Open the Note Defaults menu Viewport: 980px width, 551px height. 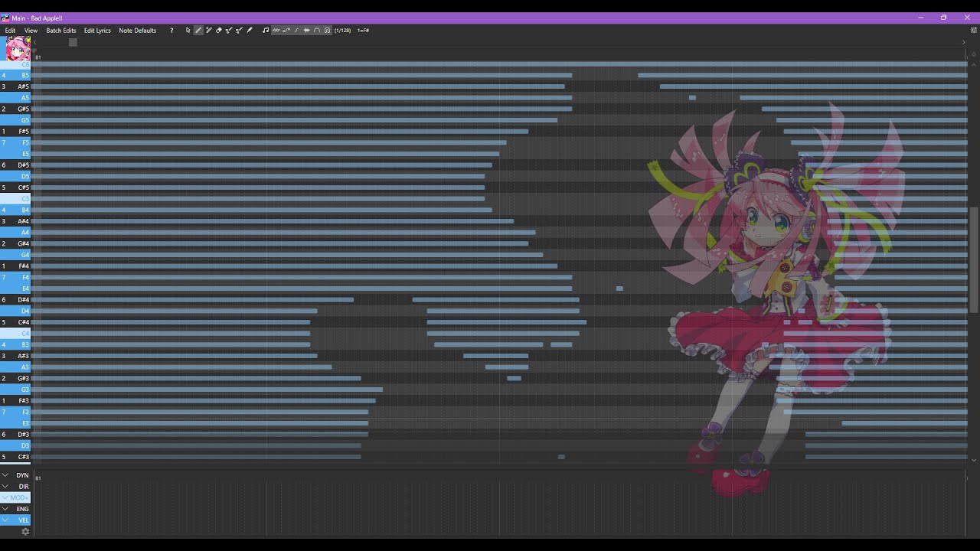(138, 31)
